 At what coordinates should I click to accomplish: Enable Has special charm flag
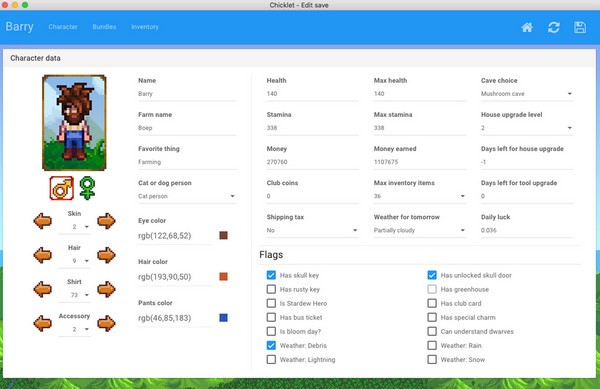432,317
